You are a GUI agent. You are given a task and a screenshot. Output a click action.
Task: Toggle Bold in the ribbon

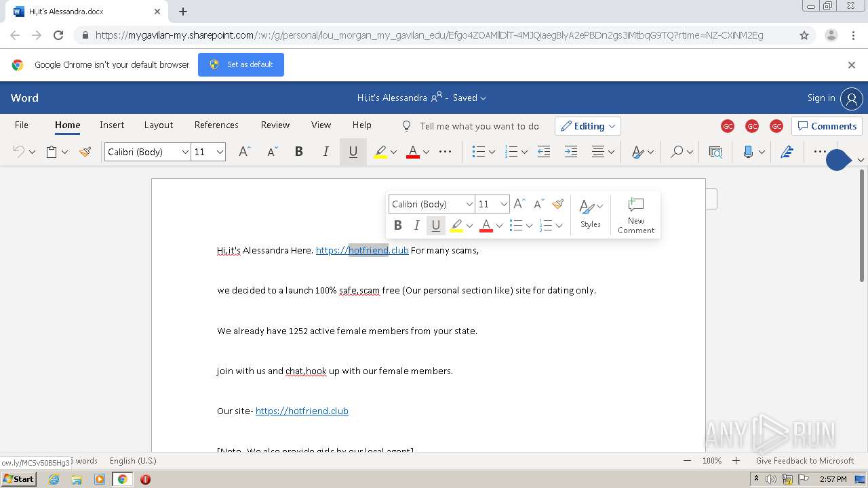[x=298, y=152]
